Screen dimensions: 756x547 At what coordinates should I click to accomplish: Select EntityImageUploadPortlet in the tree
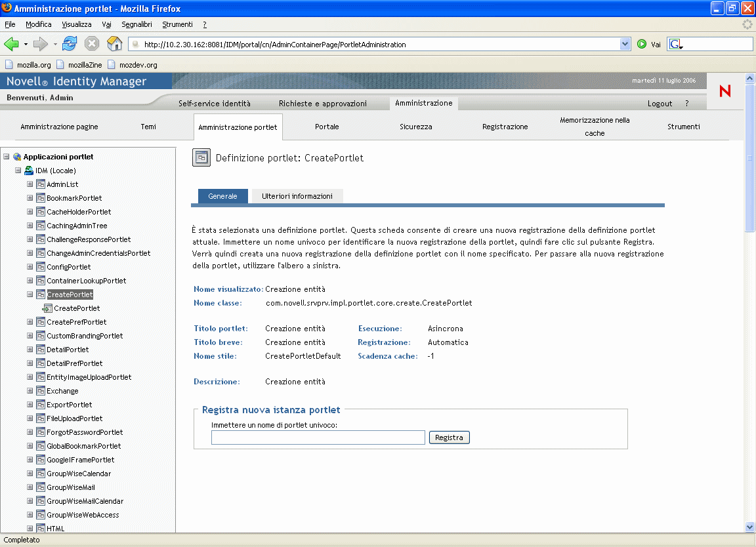89,377
